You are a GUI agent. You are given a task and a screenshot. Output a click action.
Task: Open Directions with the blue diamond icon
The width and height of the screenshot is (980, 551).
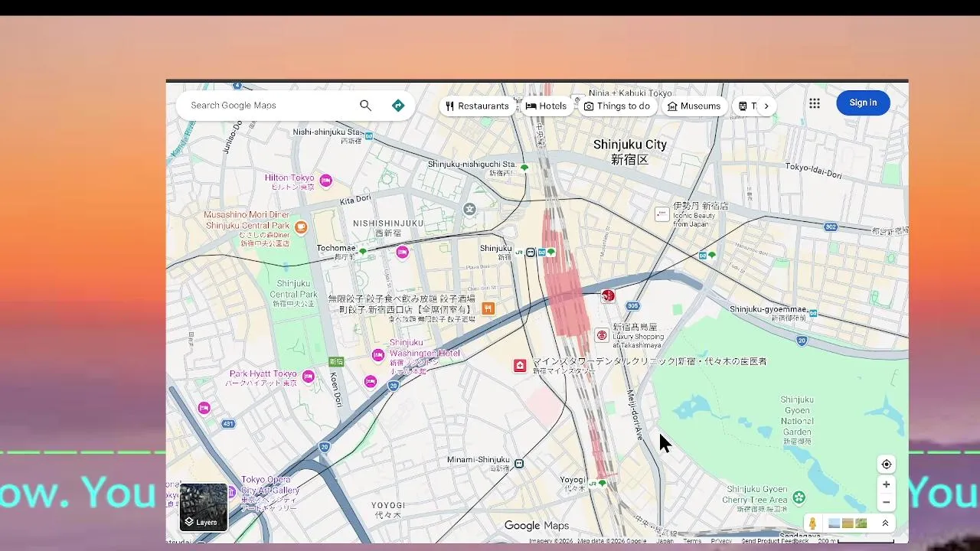tap(398, 106)
